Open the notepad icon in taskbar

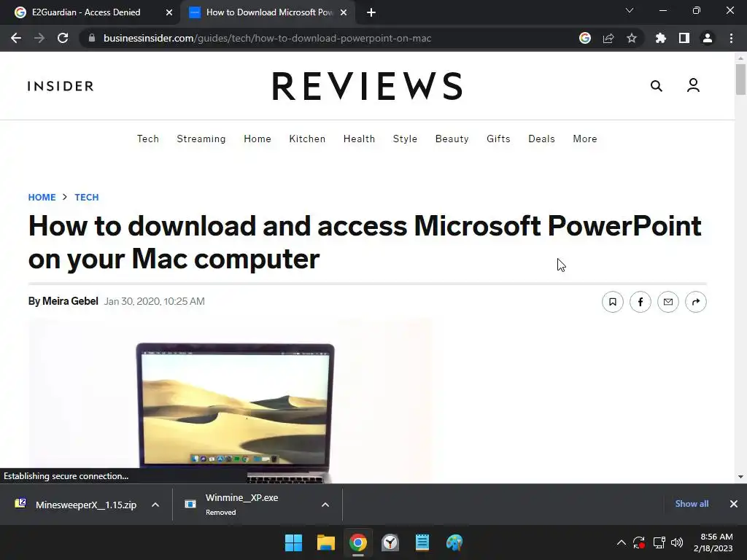pyautogui.click(x=422, y=542)
